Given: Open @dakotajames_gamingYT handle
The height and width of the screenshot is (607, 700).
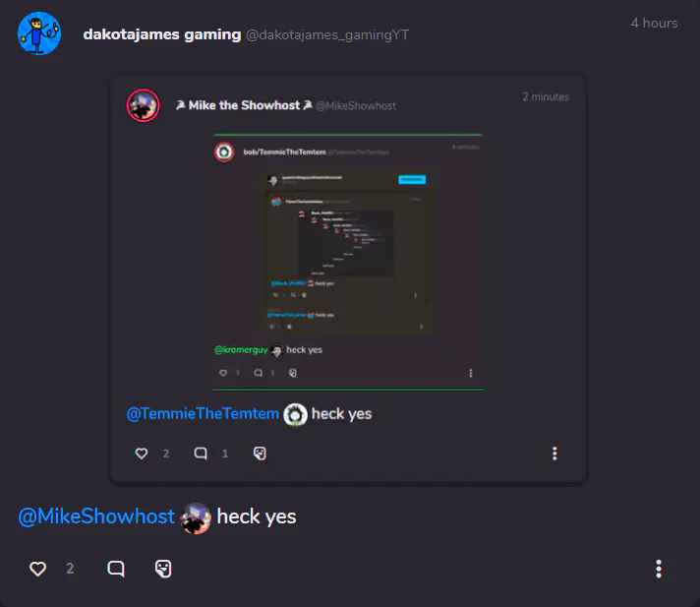Looking at the screenshot, I should click(x=327, y=34).
